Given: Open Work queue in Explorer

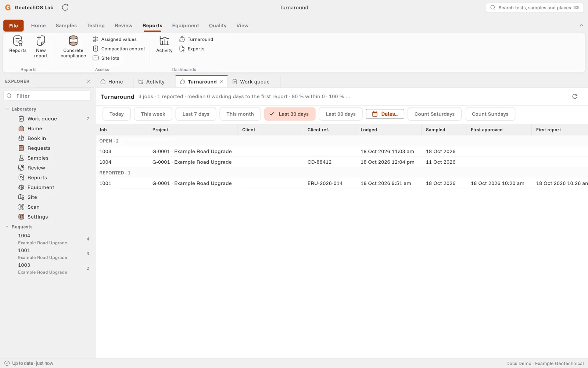Looking at the screenshot, I should coord(47,119).
